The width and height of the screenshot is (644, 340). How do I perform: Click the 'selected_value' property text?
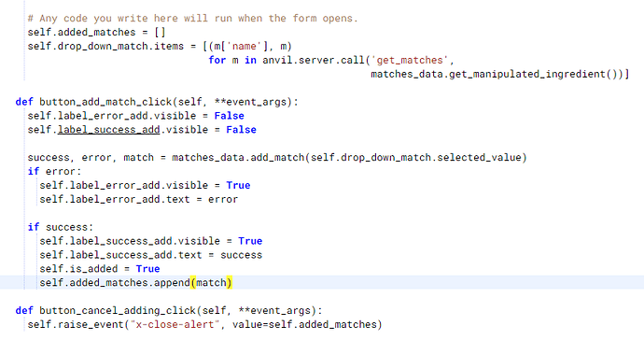[480, 158]
